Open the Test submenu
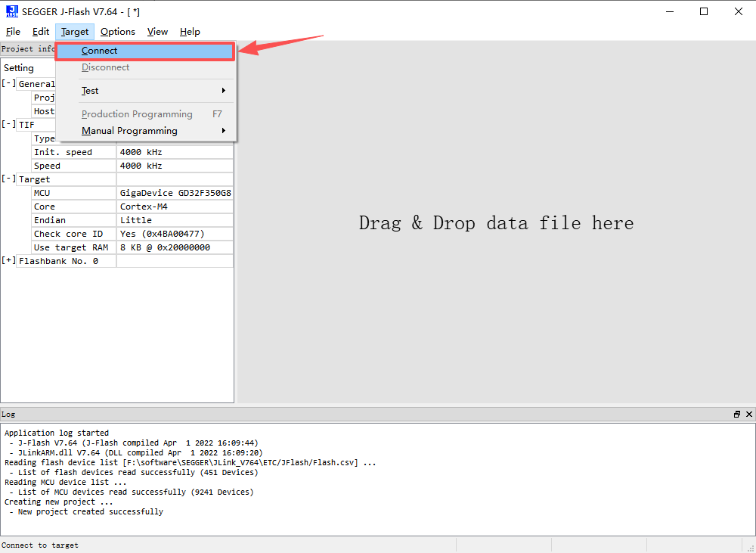 pyautogui.click(x=145, y=91)
